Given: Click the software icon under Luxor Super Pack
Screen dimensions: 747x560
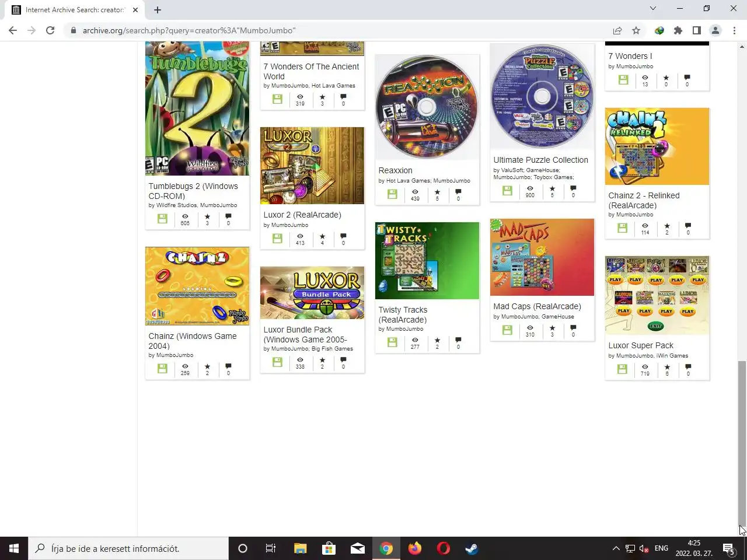Looking at the screenshot, I should (622, 369).
